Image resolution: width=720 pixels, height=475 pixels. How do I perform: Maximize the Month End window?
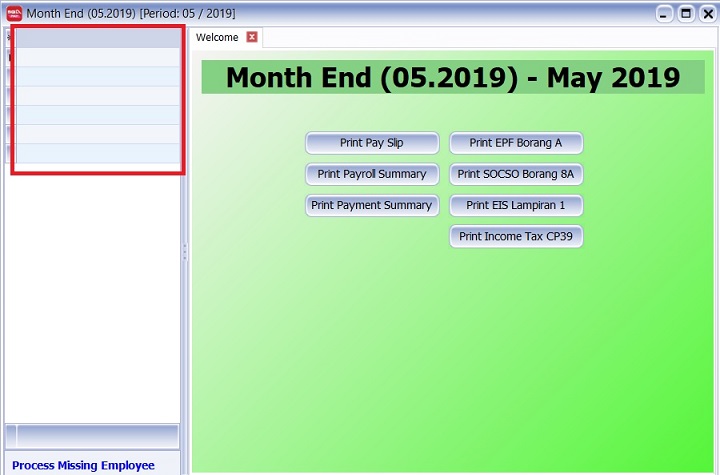(686, 13)
